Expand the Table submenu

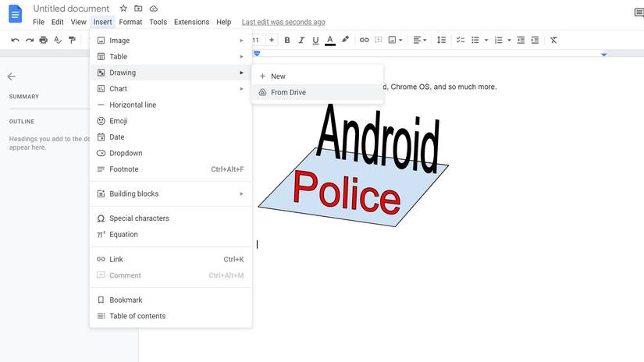170,56
